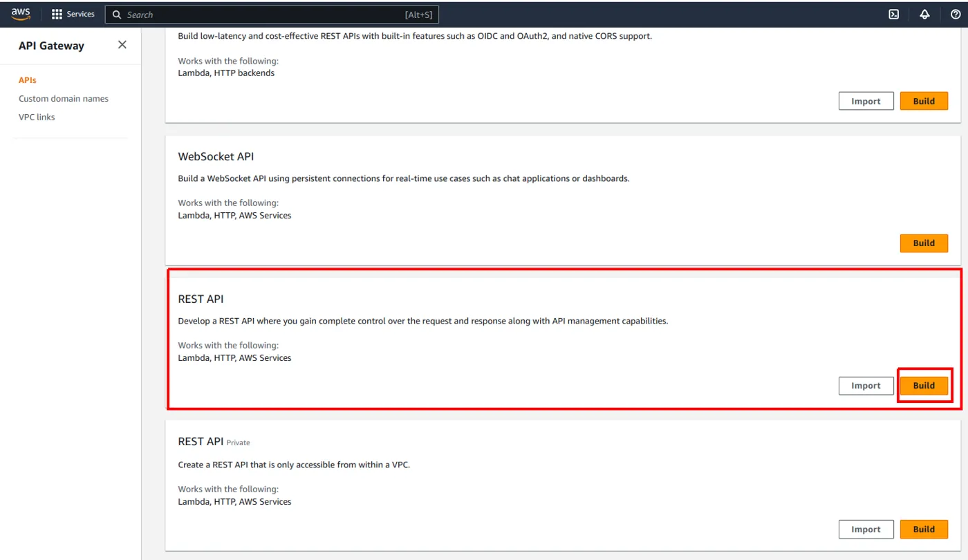Click the REST API Private heading
The width and height of the screenshot is (968, 560).
(214, 442)
